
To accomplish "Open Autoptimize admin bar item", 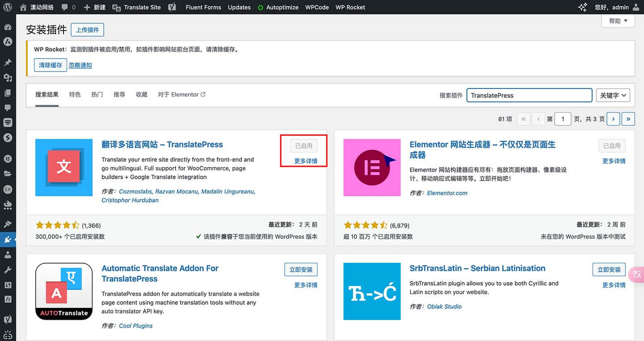I will coord(278,7).
